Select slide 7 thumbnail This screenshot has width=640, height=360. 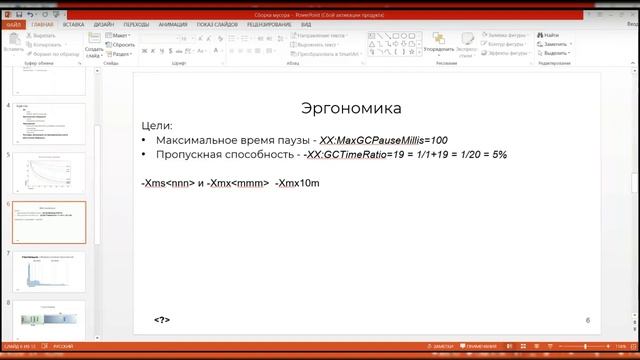pos(49,272)
